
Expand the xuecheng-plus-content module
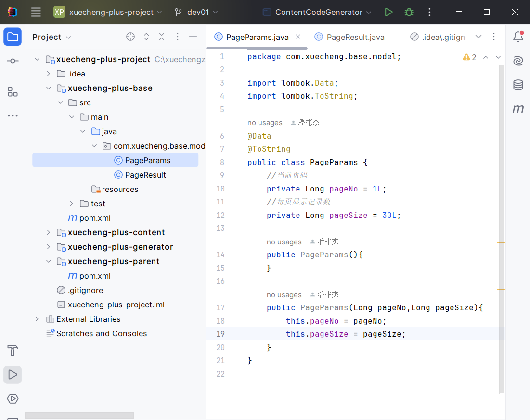tap(49, 232)
